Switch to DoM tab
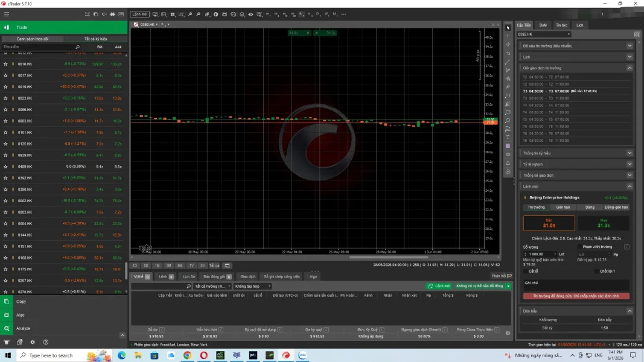Viewport: 644px width, 362px height. (x=543, y=25)
